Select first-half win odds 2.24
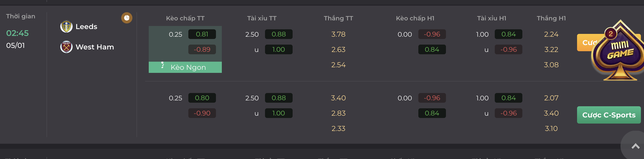 point(551,34)
